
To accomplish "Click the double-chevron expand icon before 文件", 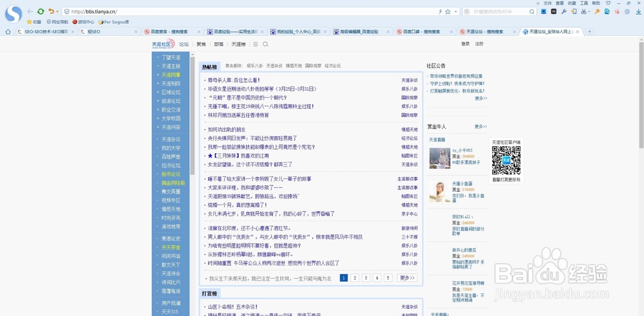I will (538, 3).
